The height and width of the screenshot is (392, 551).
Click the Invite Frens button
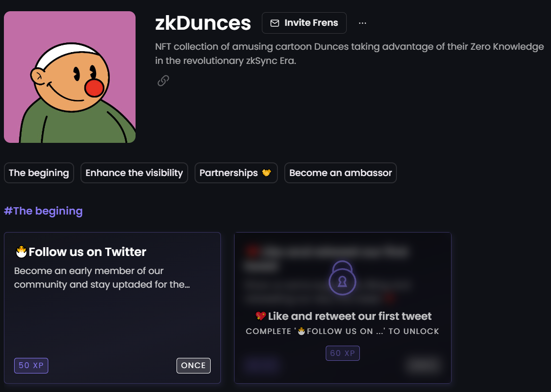tap(304, 22)
